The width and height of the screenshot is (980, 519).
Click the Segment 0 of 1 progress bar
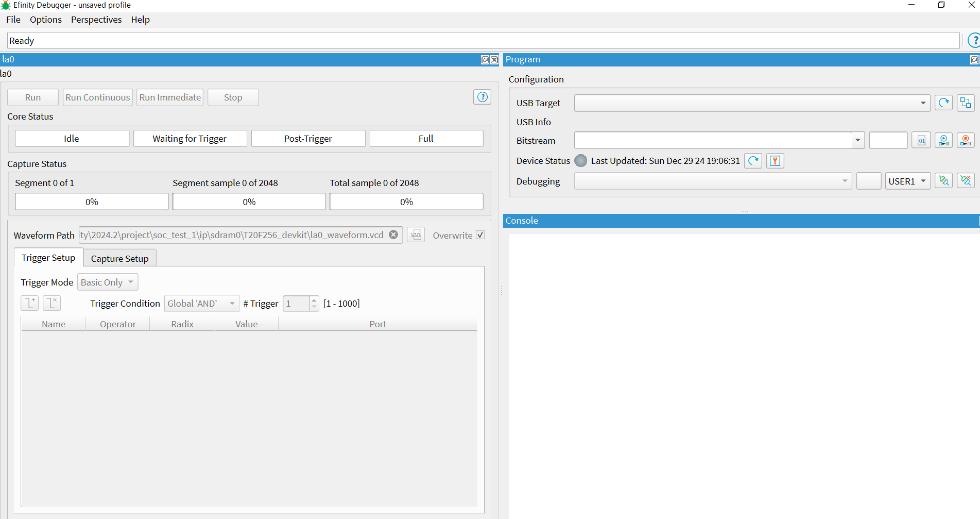[x=92, y=202]
